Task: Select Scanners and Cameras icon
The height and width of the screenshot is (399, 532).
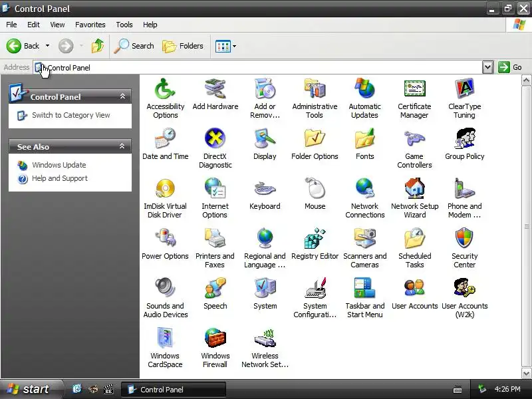Action: tap(364, 238)
